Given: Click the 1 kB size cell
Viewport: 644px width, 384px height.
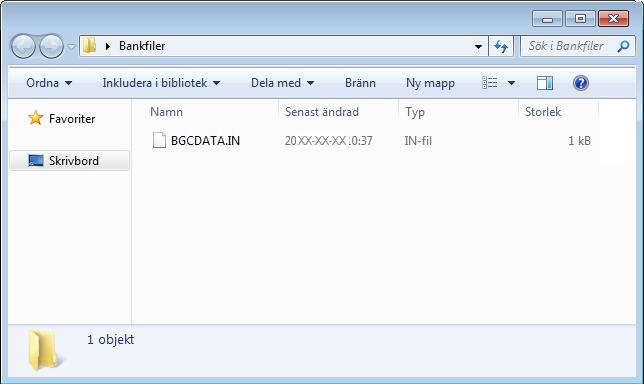Looking at the screenshot, I should (x=579, y=140).
